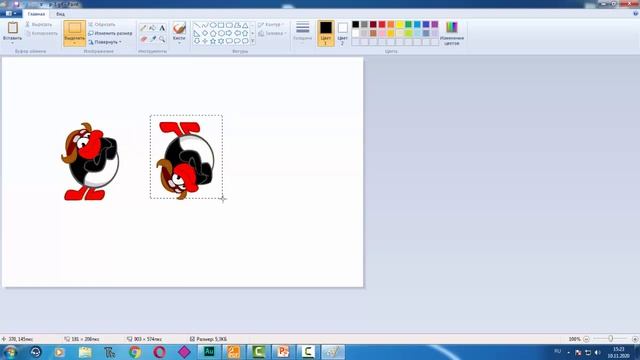The width and height of the screenshot is (640, 360).
Task: Pick the oval shape in top shapes row
Action: coord(213,25)
